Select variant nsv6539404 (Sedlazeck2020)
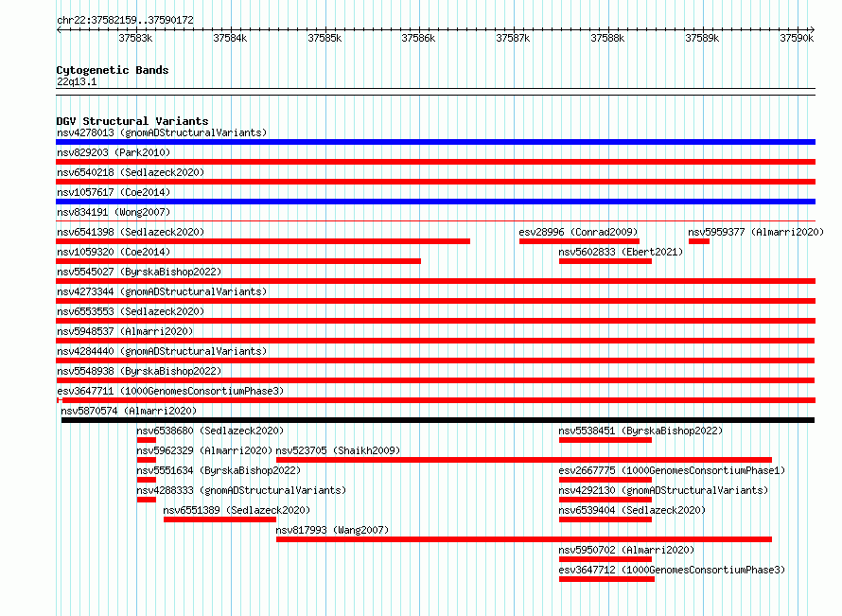 (x=632, y=510)
